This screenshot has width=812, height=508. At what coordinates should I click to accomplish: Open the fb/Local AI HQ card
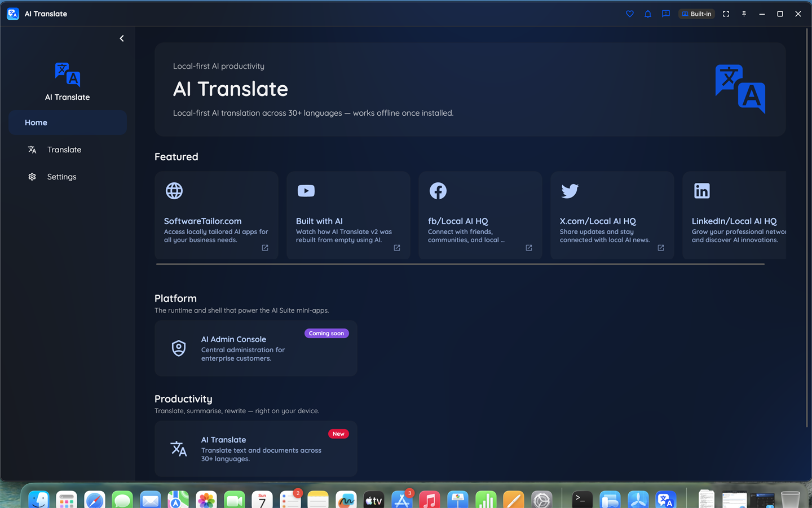[480, 215]
